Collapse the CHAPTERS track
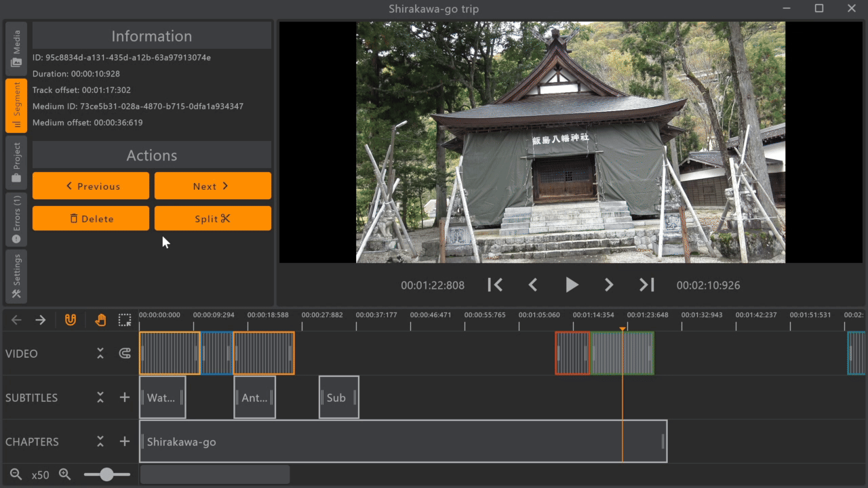868x488 pixels. point(100,441)
